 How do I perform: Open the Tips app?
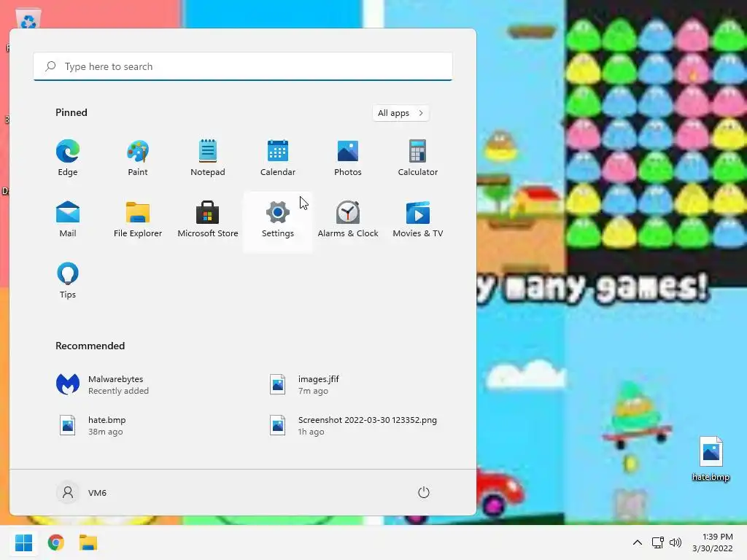(68, 281)
